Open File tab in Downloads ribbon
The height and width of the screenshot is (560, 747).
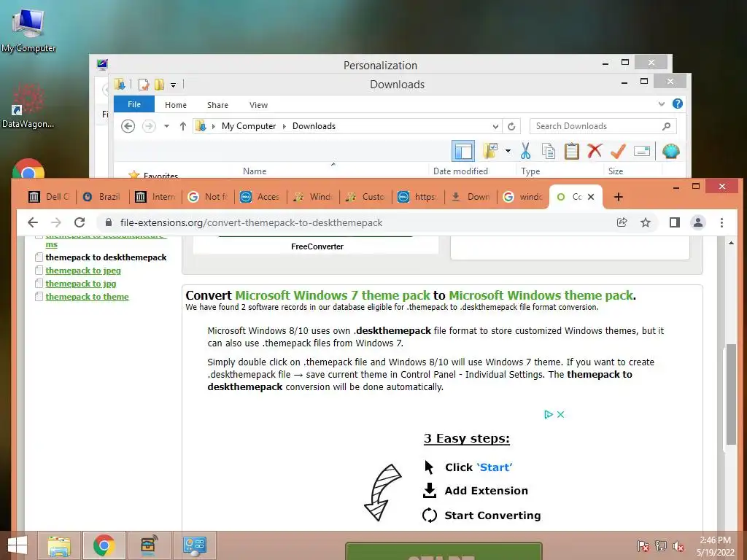134,104
